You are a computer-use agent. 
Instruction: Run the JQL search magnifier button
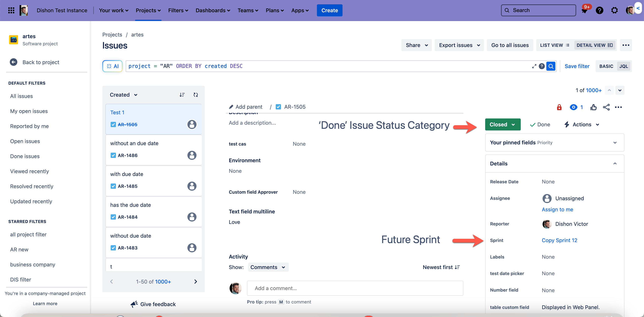coord(551,66)
